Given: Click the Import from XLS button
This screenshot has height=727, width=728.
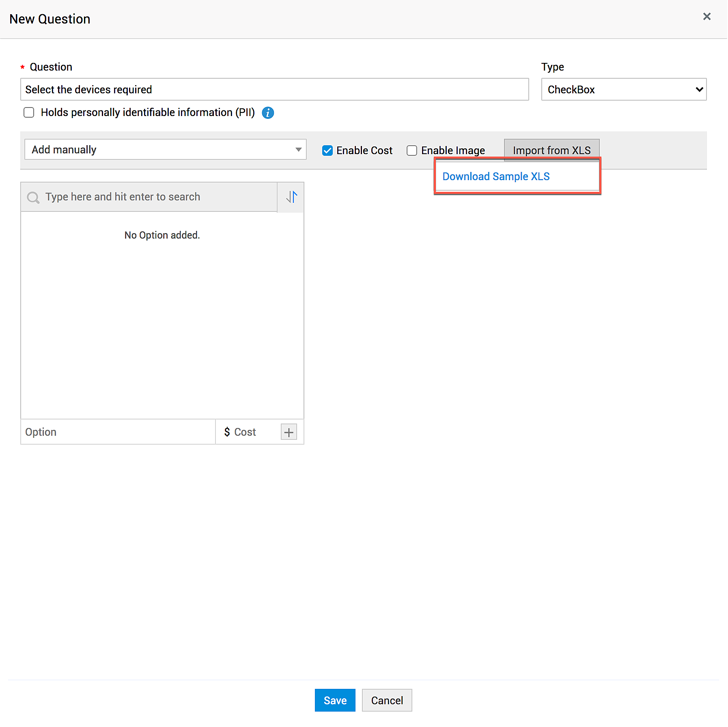Looking at the screenshot, I should (551, 151).
